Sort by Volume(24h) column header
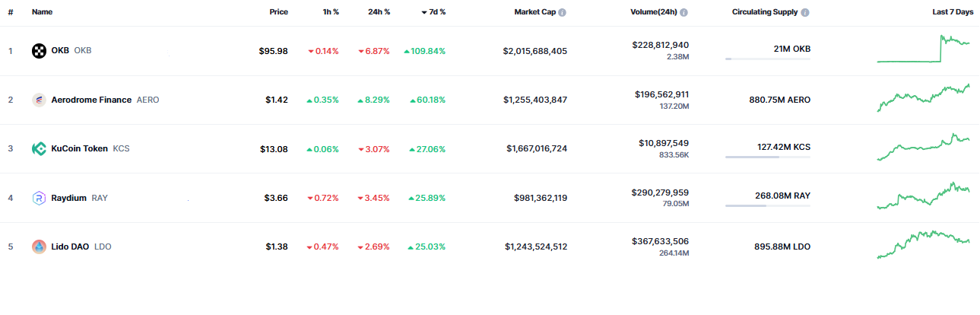Viewport: 980px width, 315px height. pyautogui.click(x=654, y=12)
